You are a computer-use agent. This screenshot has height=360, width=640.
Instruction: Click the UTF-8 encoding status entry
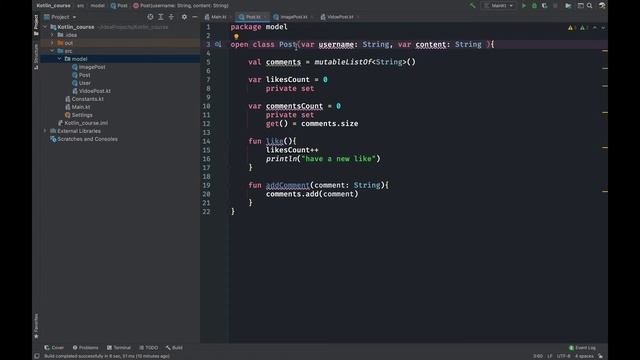coord(564,356)
